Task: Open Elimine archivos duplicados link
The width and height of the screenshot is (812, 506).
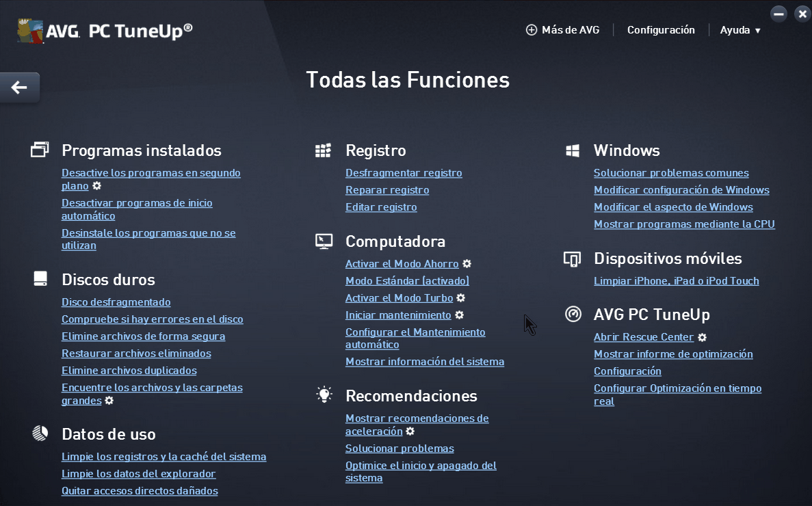Action: click(129, 370)
